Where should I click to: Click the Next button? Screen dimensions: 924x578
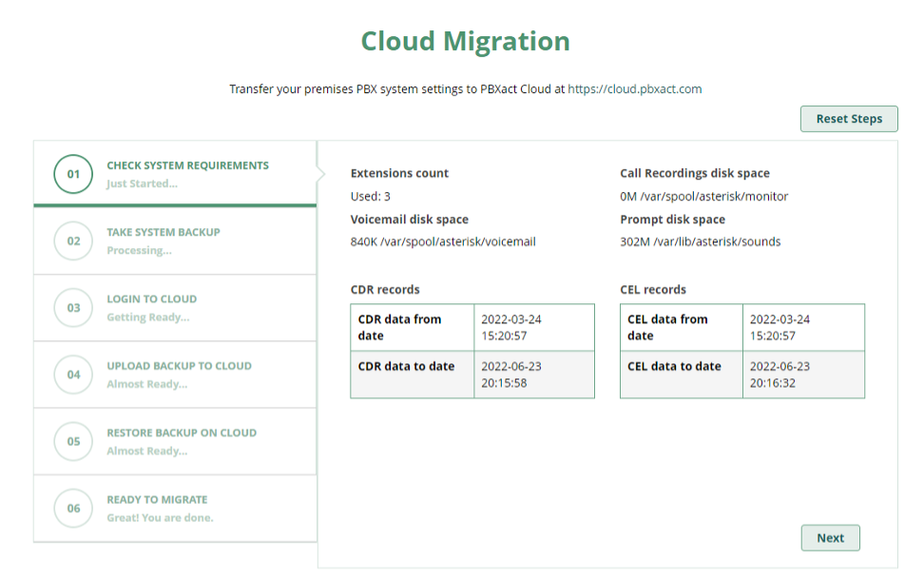pos(830,538)
